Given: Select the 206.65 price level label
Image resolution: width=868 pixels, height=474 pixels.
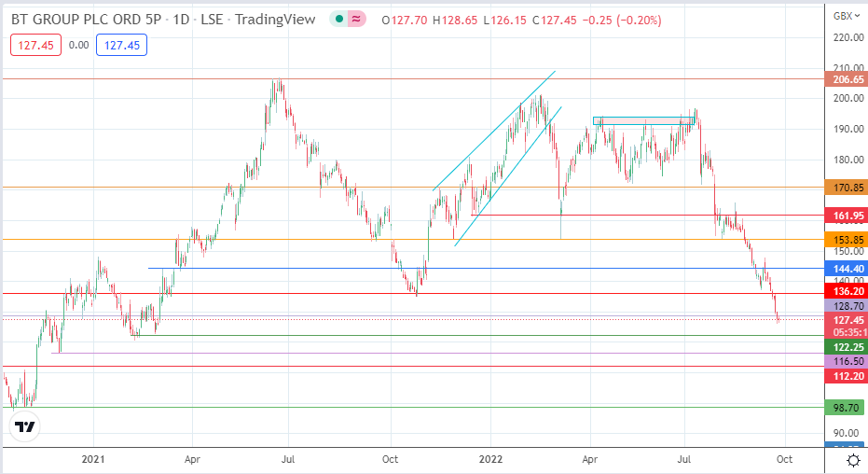Looking at the screenshot, I should (847, 79).
